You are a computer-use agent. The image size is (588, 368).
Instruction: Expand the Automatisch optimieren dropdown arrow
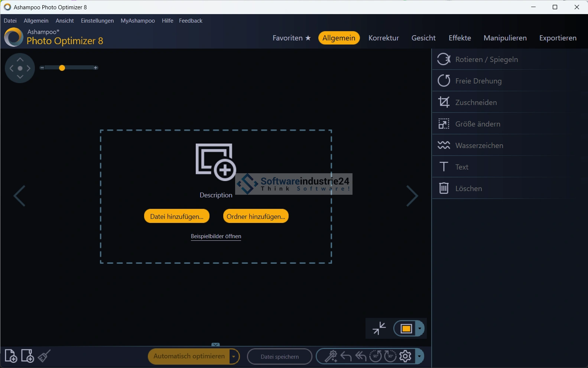click(234, 357)
